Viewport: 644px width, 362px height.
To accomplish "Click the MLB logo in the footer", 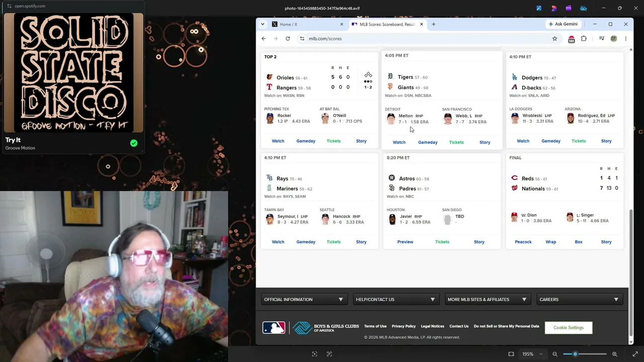I will point(274,328).
